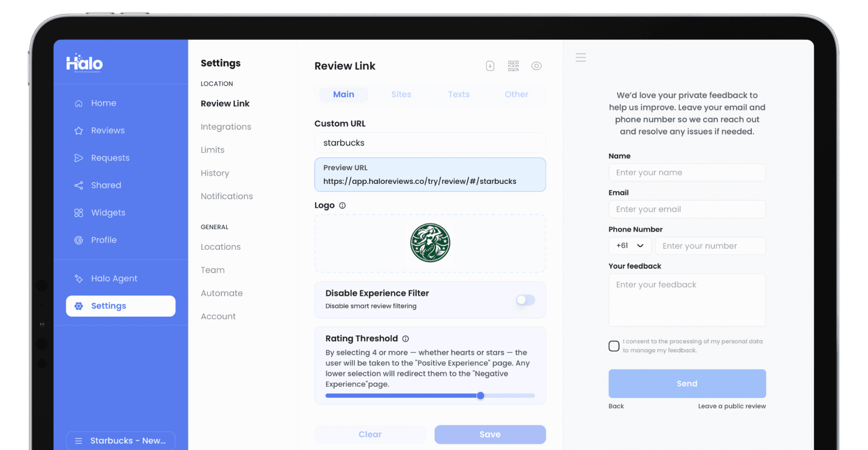Image resolution: width=868 pixels, height=450 pixels.
Task: Check the personal data consent checkbox
Action: [614, 346]
